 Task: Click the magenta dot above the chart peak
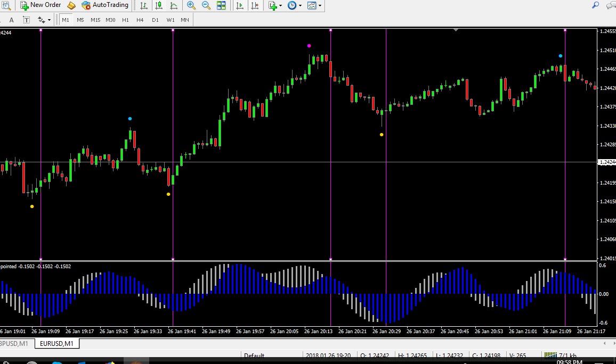(x=309, y=46)
